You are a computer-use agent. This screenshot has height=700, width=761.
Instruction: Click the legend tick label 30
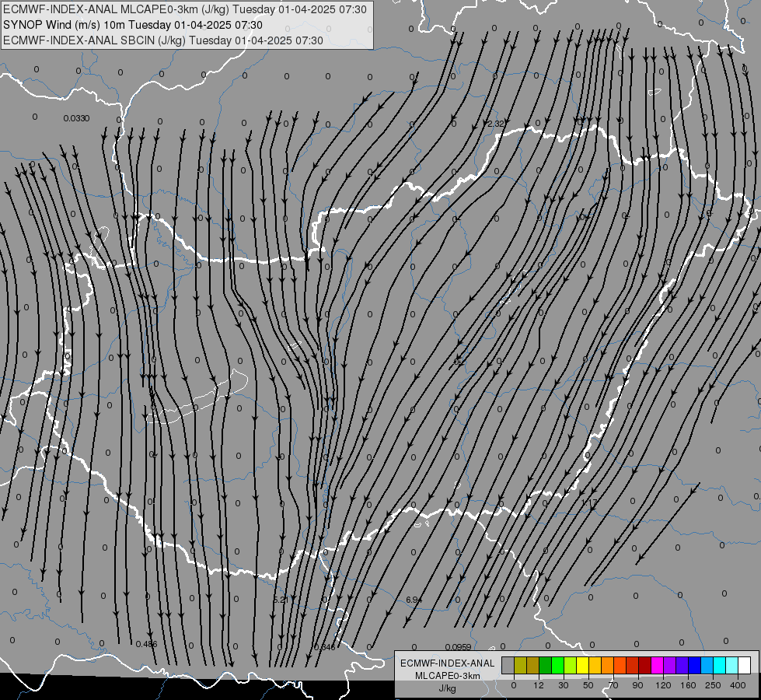click(x=564, y=685)
